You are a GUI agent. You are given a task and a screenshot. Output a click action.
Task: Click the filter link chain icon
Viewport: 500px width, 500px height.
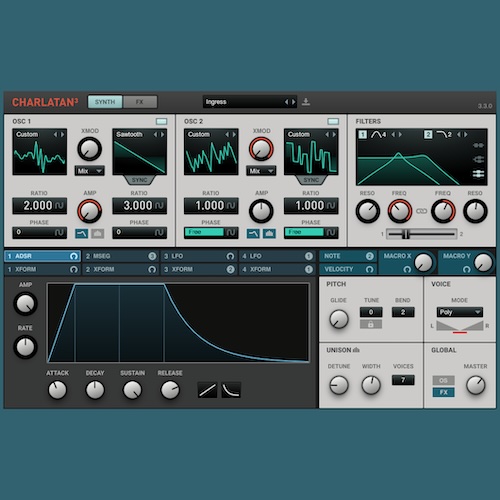pos(421,211)
